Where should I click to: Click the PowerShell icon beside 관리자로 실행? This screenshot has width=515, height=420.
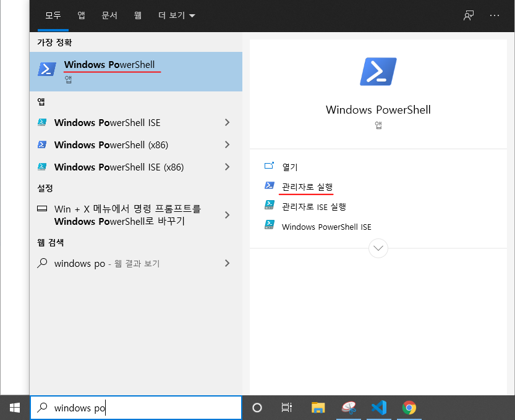click(270, 185)
